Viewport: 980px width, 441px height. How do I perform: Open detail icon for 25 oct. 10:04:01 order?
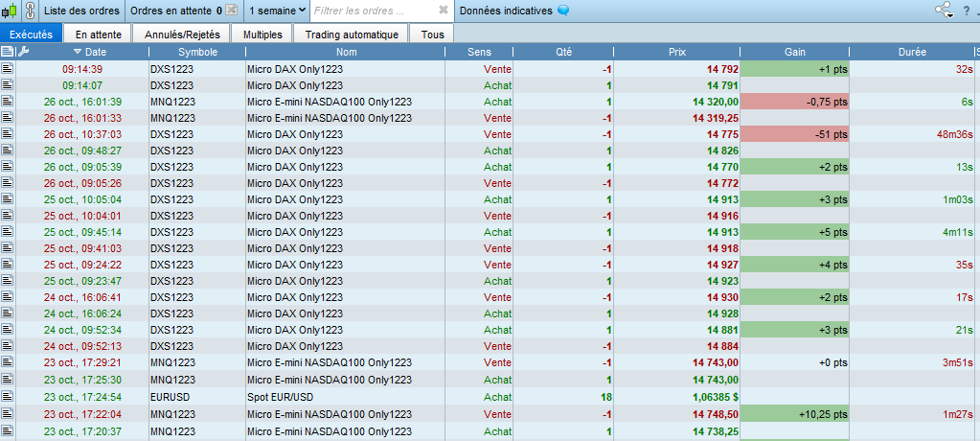[8, 215]
